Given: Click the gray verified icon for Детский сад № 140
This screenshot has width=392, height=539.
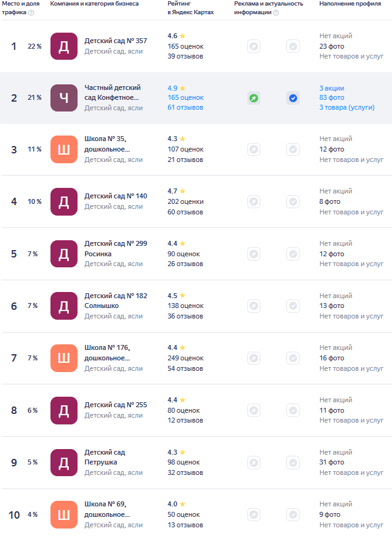Looking at the screenshot, I should coord(293,202).
